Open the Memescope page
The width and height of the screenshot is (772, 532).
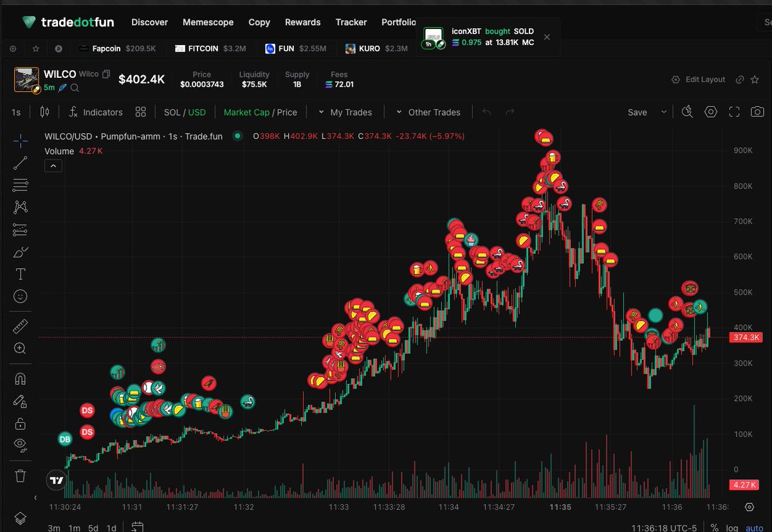(208, 22)
